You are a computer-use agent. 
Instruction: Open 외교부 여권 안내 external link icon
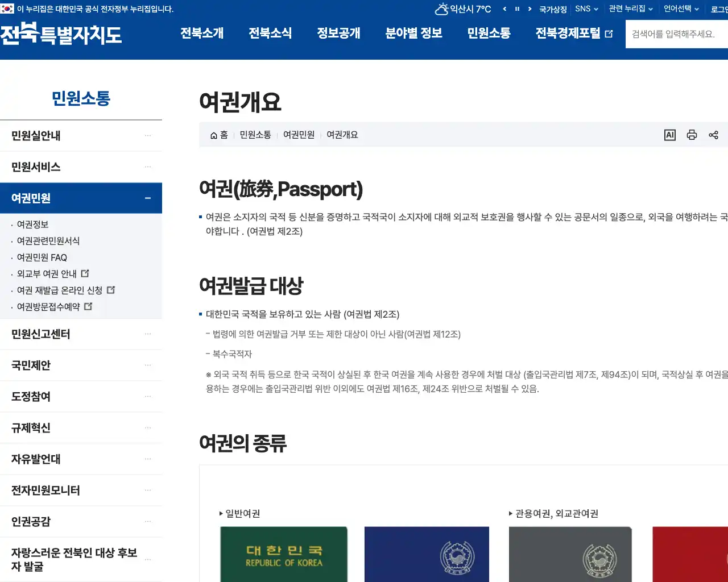tap(85, 273)
